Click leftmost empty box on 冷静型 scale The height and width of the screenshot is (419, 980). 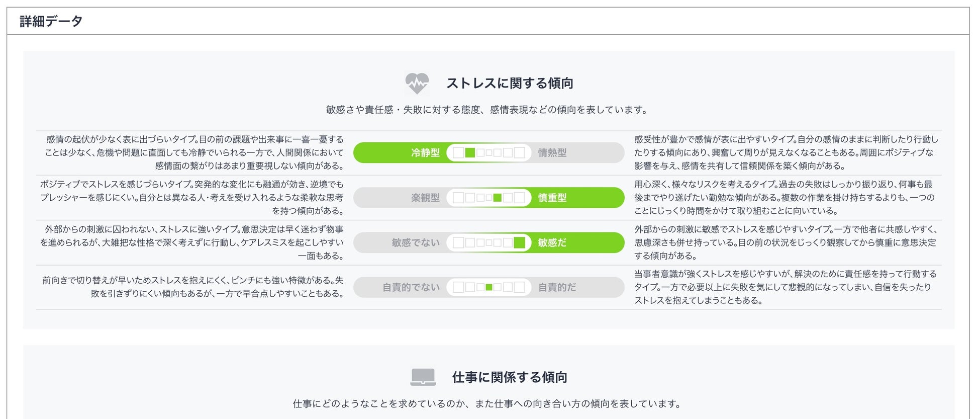point(458,152)
